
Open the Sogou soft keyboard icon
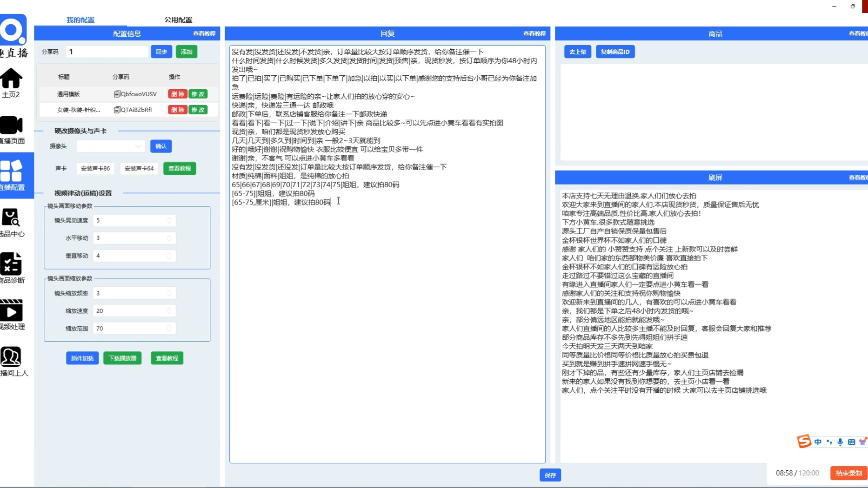(x=851, y=442)
